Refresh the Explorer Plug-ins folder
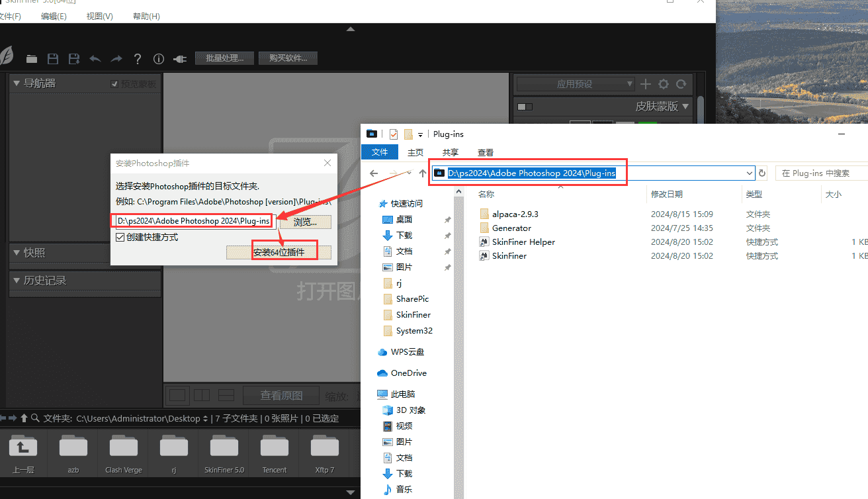 [762, 173]
